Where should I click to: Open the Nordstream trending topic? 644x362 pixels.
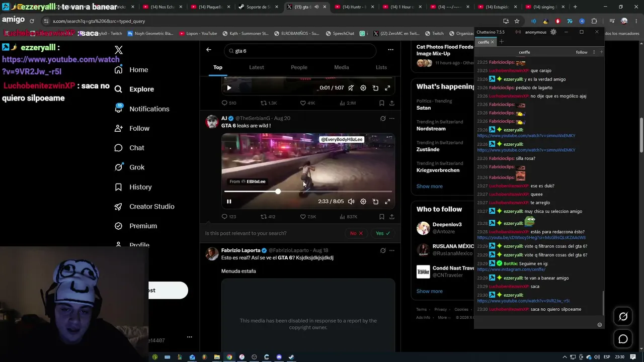pos(431,129)
